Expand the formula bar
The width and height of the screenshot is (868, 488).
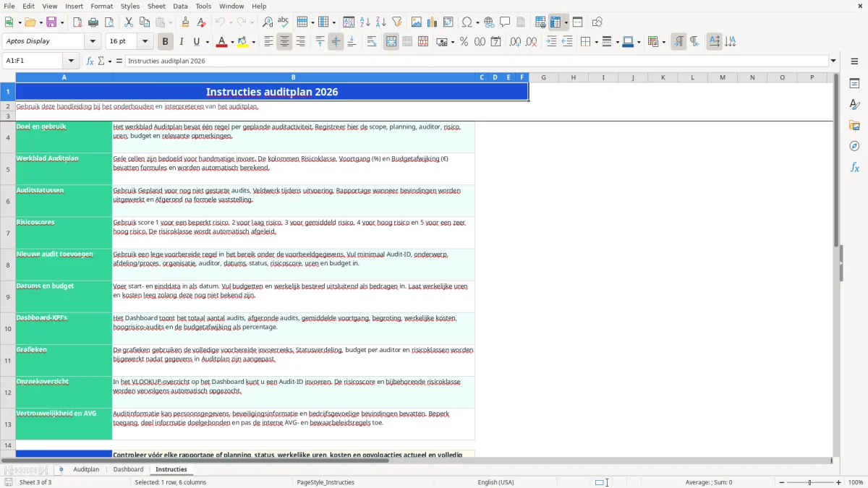pyautogui.click(x=833, y=61)
